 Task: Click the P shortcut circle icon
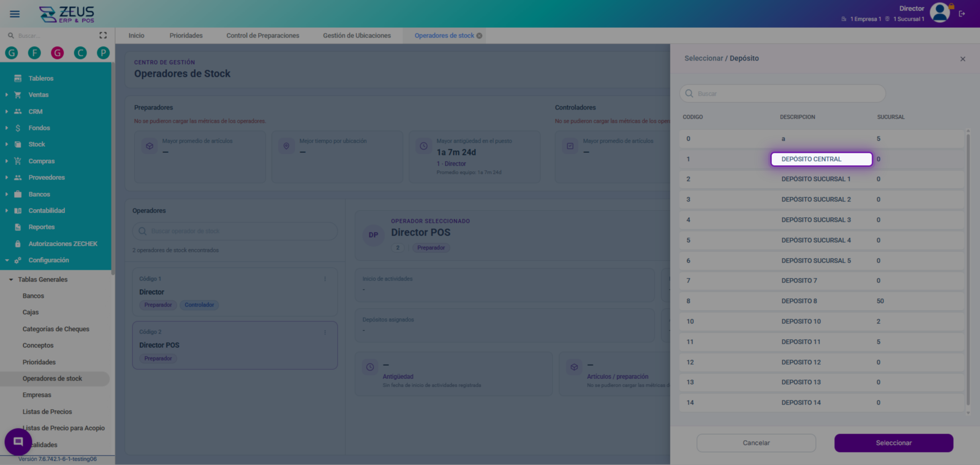pos(103,53)
